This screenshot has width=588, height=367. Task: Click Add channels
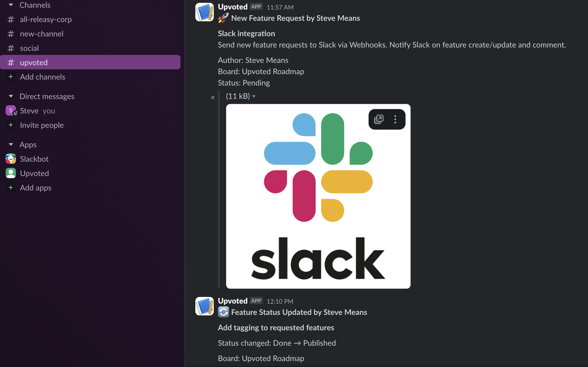point(43,77)
